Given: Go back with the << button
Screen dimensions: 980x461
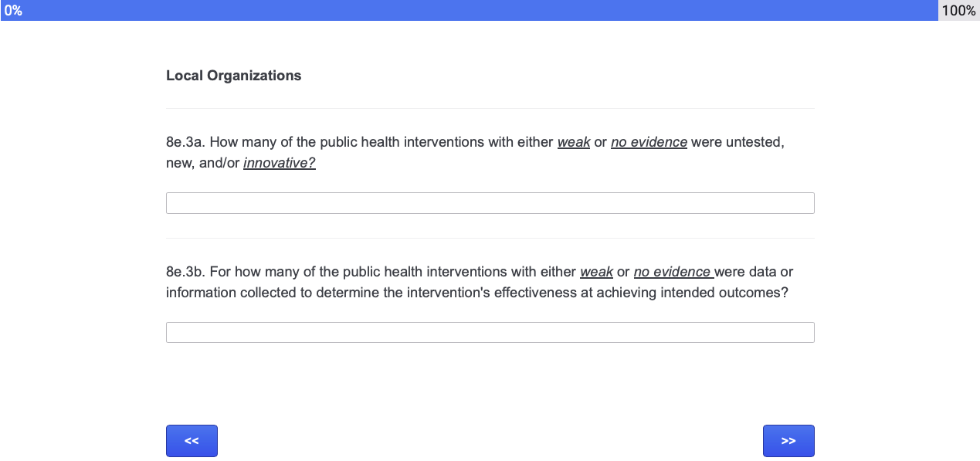Looking at the screenshot, I should point(192,441).
